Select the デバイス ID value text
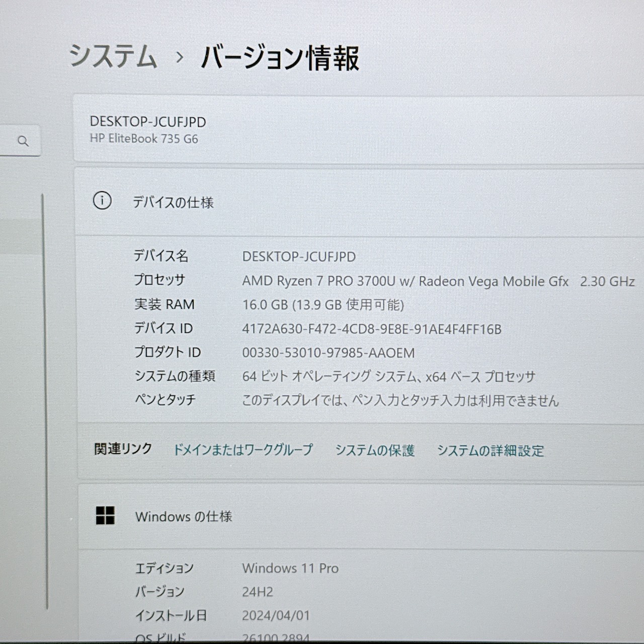This screenshot has height=644, width=644. point(372,328)
